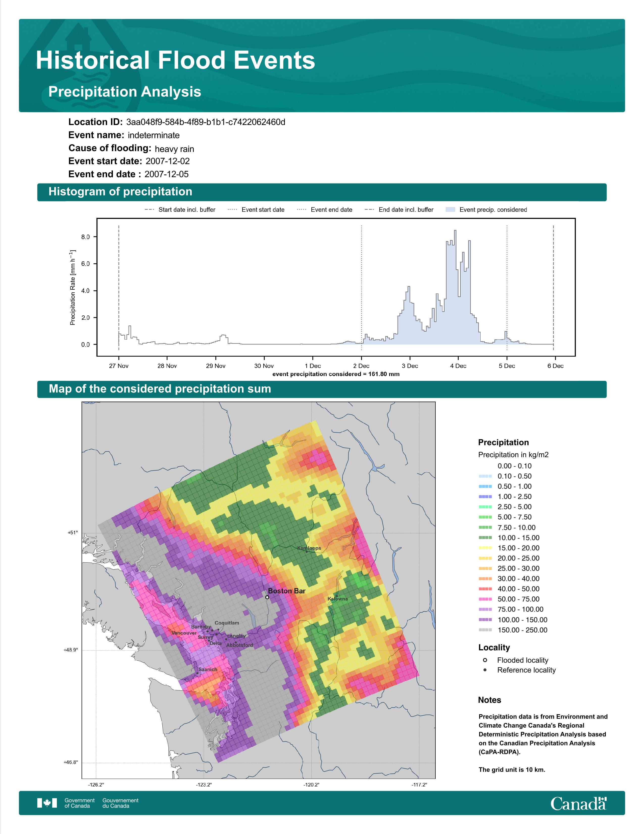Click the Coquitlam label on the map
The image size is (644, 834).
pyautogui.click(x=227, y=623)
